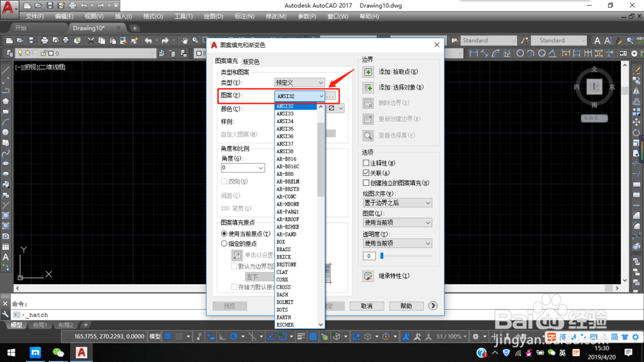Click the ViewCube top face
644x362 pixels.
pos(594,87)
